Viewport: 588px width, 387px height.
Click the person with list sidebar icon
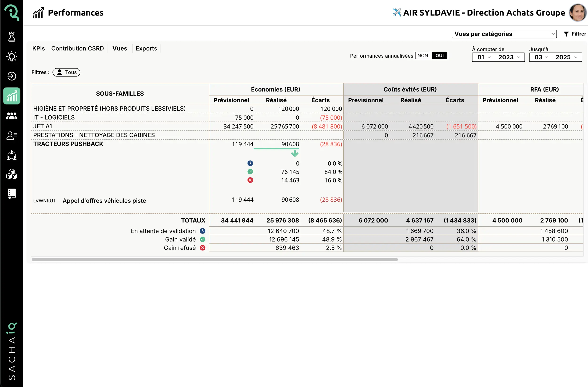coord(12,135)
